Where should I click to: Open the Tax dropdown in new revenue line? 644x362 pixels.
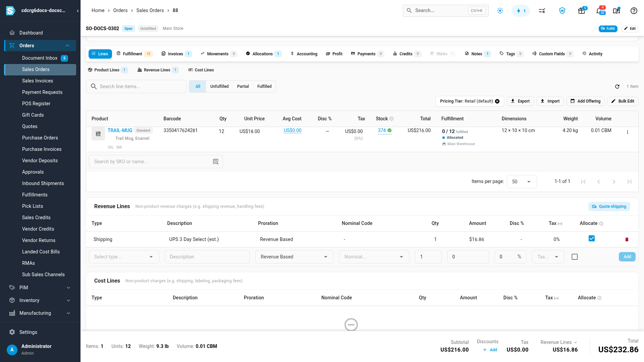coord(548,257)
